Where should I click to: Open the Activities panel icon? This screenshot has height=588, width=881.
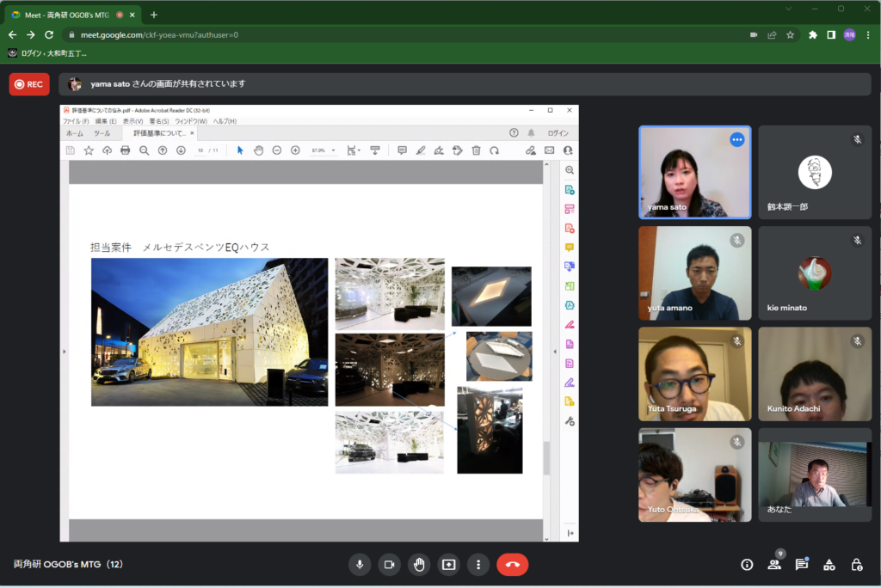829,565
